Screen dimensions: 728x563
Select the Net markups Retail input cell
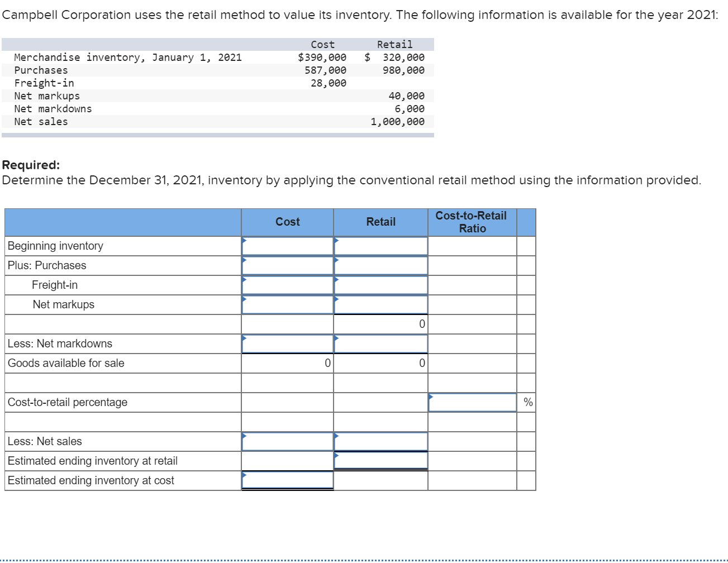click(x=381, y=304)
